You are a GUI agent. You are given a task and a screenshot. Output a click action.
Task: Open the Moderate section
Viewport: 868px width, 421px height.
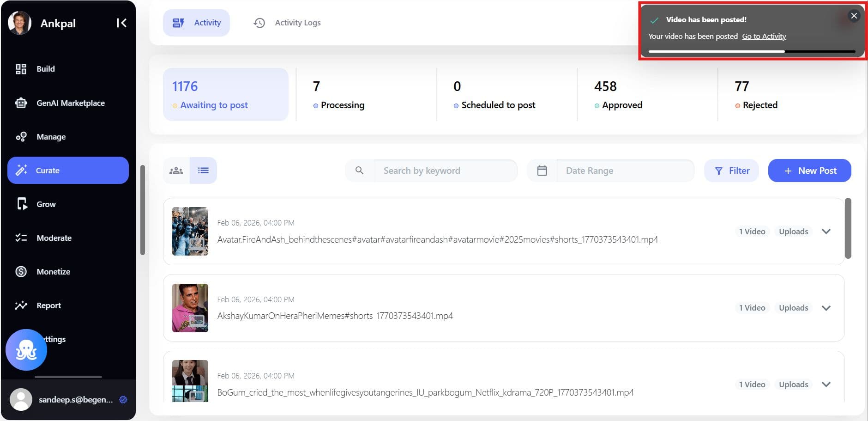[68, 238]
